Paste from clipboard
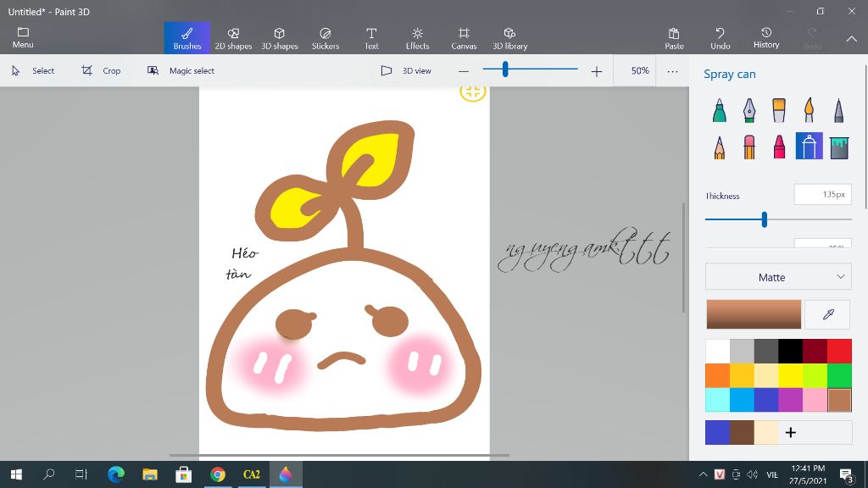868x488 pixels. coord(674,37)
